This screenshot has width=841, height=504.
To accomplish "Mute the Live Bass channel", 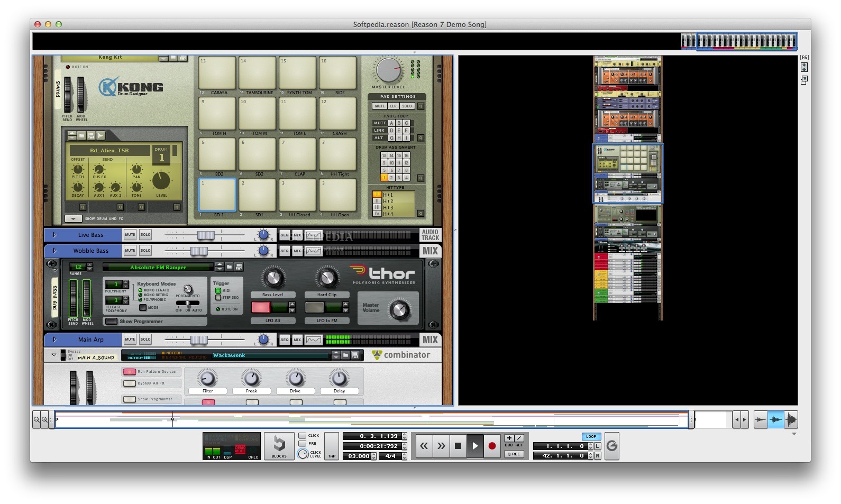I will [x=130, y=235].
